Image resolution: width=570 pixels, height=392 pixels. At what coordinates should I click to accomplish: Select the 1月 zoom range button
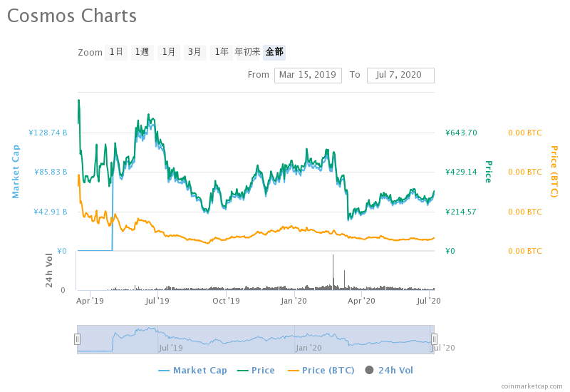coord(169,52)
